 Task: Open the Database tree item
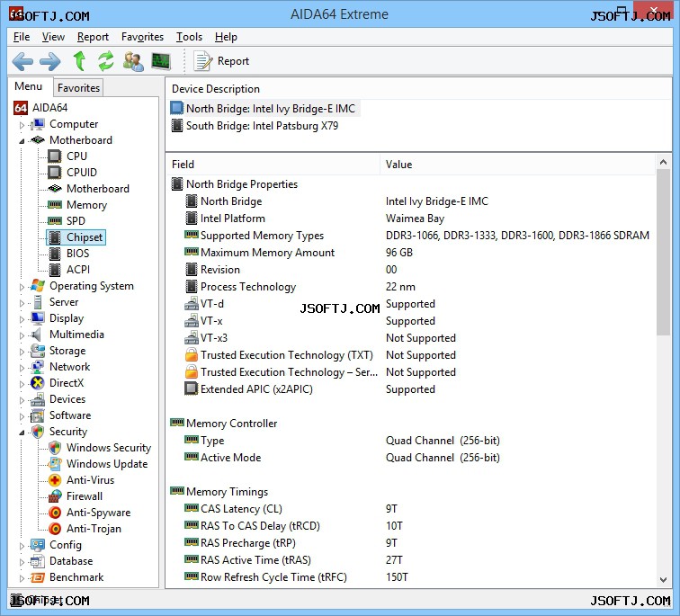(x=71, y=561)
